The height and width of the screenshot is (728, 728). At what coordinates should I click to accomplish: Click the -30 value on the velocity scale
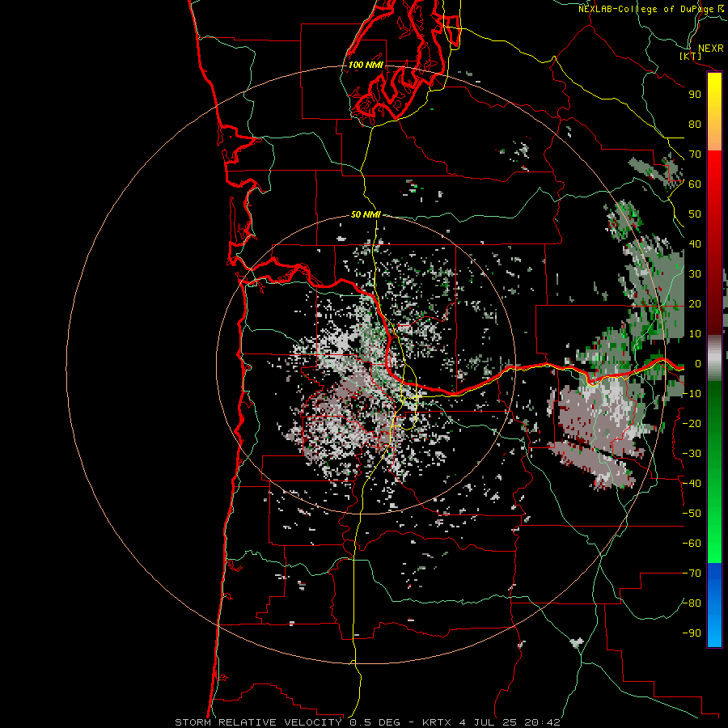(x=692, y=454)
